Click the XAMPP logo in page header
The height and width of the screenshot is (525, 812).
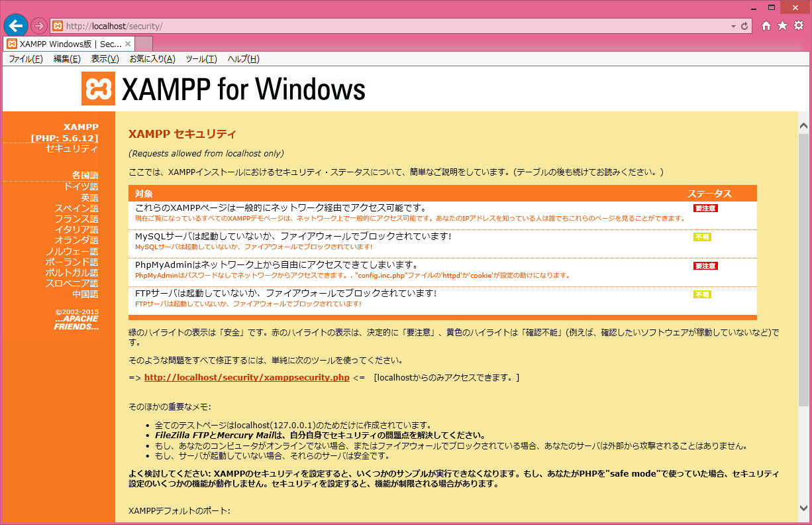(98, 89)
